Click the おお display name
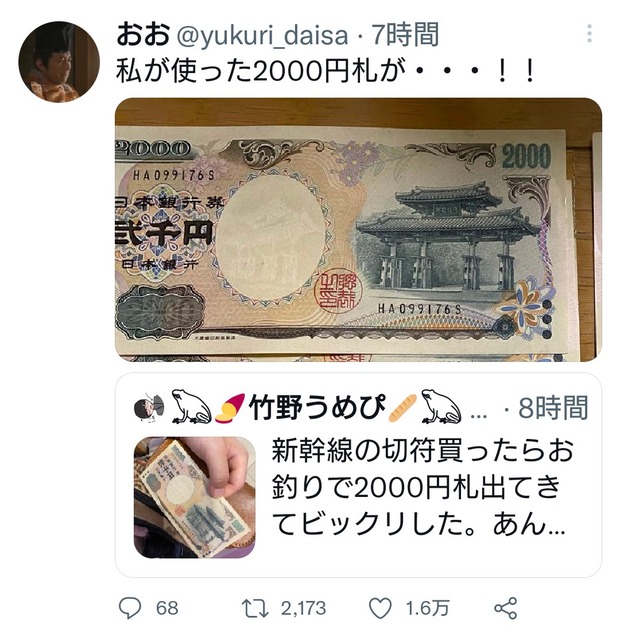This screenshot has height=636, width=620. (x=143, y=34)
